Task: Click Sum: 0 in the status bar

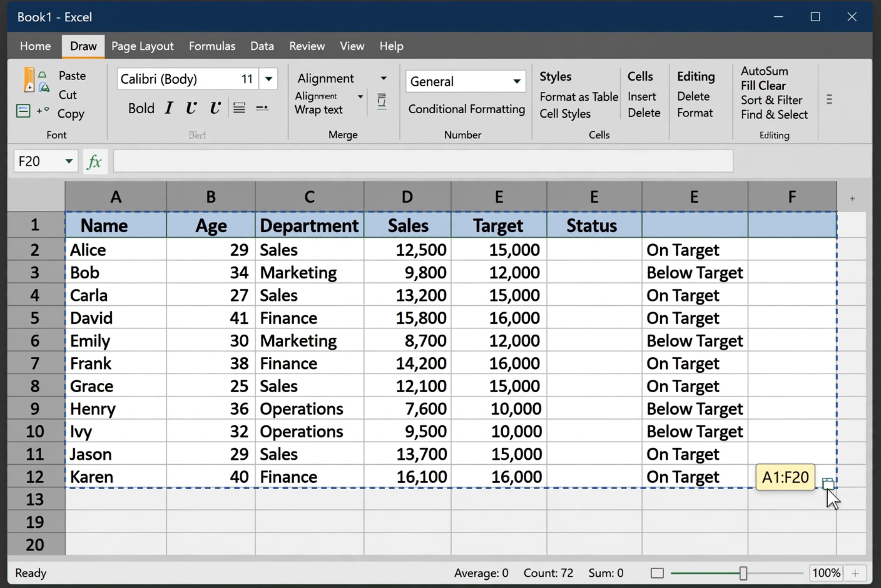Action: pos(606,573)
